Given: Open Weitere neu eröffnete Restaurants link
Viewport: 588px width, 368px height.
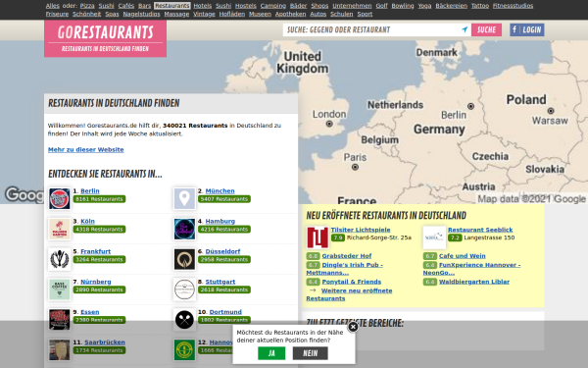Looking at the screenshot, I should tap(349, 294).
